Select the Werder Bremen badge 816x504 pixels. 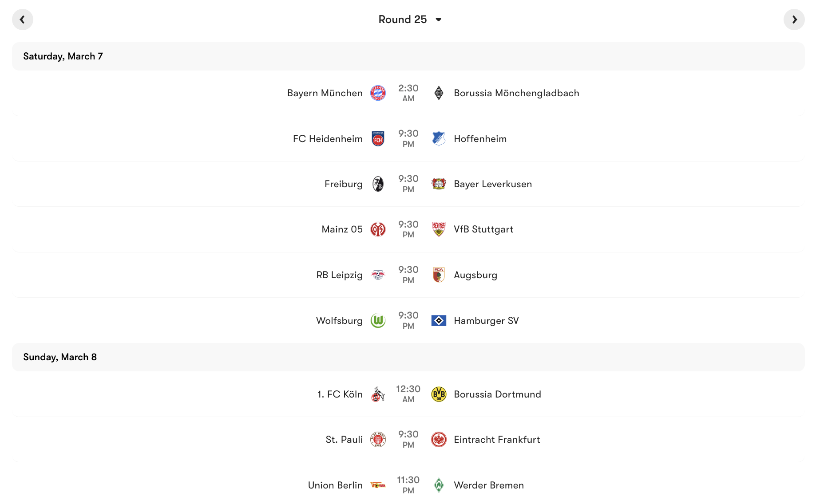(438, 485)
